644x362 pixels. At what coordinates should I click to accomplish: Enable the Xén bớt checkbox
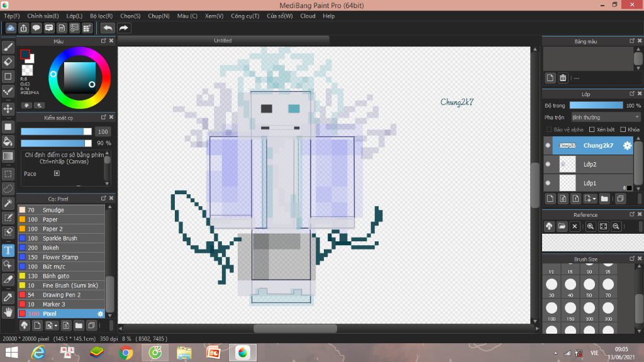592,129
